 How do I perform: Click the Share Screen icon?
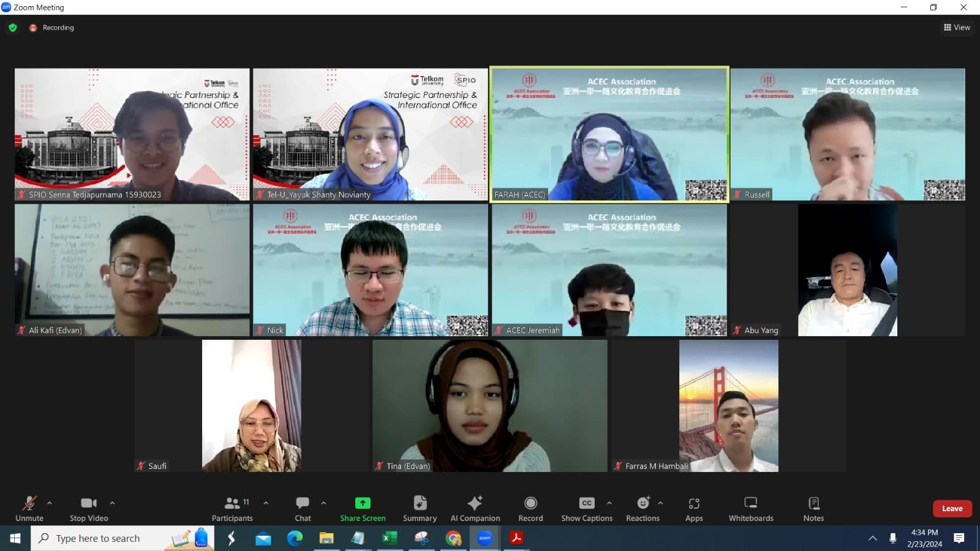[363, 503]
